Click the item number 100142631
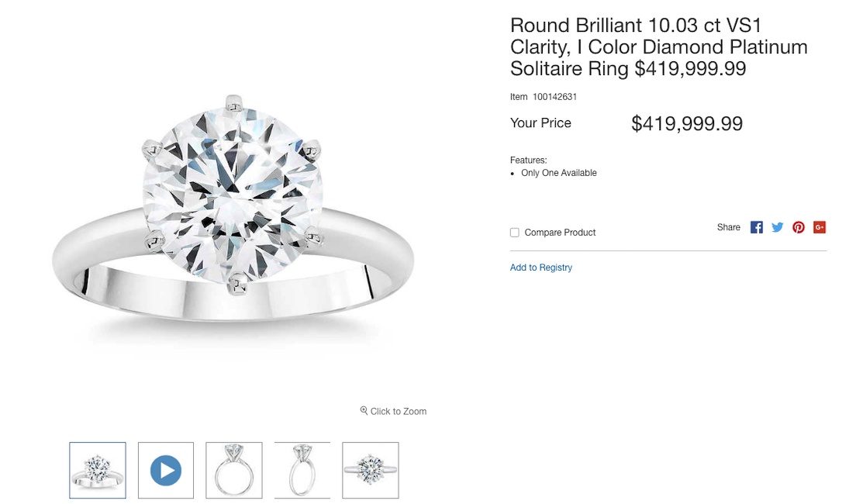Screen dimensions: 856x504 pyautogui.click(x=554, y=97)
